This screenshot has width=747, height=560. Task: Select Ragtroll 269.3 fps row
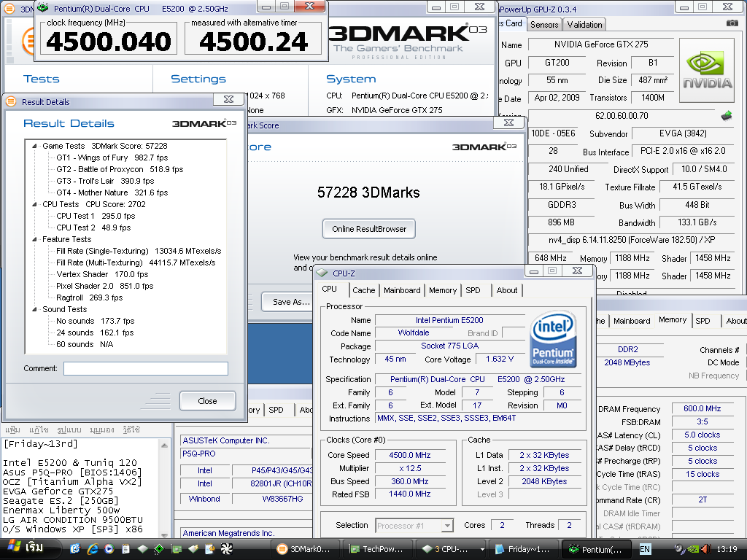click(90, 297)
